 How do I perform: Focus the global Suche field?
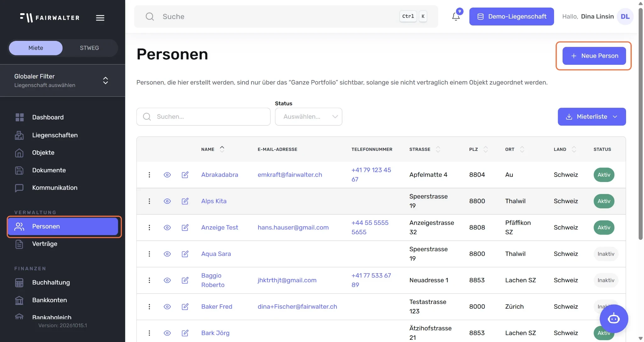point(286,16)
